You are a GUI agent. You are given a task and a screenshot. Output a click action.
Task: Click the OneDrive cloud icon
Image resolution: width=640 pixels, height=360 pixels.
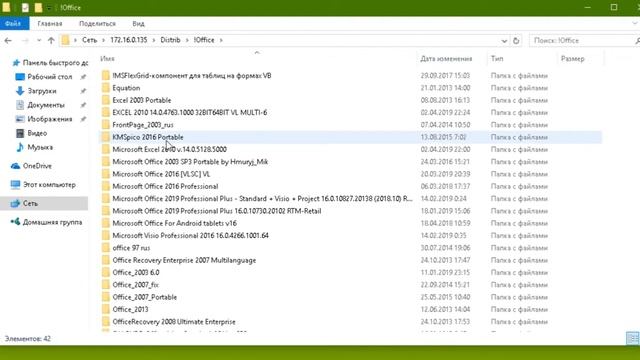coord(16,166)
